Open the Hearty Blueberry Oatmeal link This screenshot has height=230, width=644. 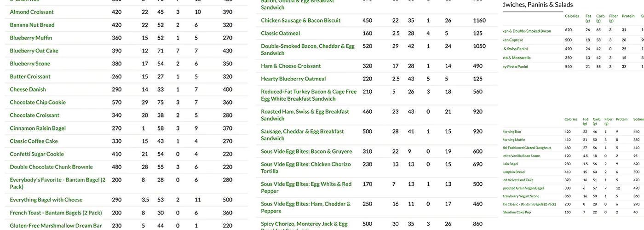293,79
